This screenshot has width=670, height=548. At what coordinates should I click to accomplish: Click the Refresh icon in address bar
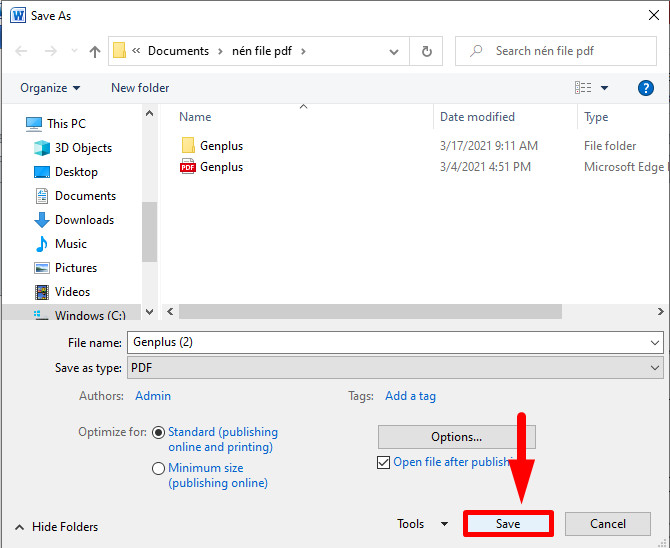tap(427, 51)
